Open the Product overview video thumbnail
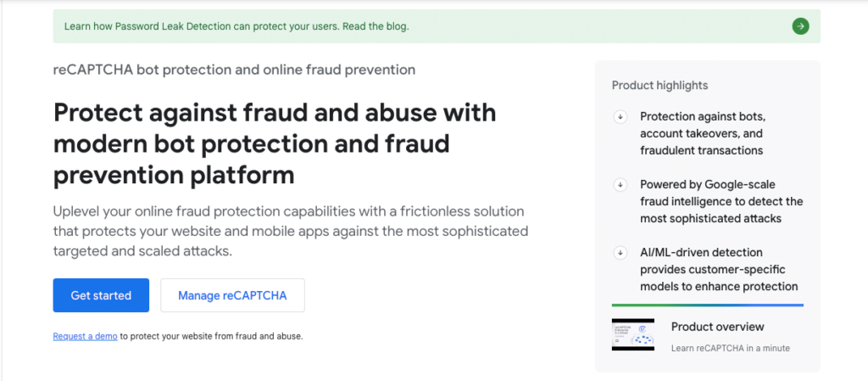Image resolution: width=868 pixels, height=381 pixels. tap(634, 335)
